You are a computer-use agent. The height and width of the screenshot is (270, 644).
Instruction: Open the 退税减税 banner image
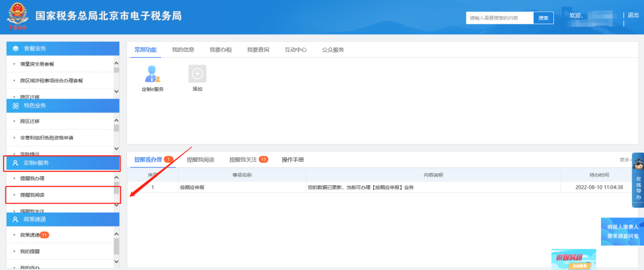[574, 259]
